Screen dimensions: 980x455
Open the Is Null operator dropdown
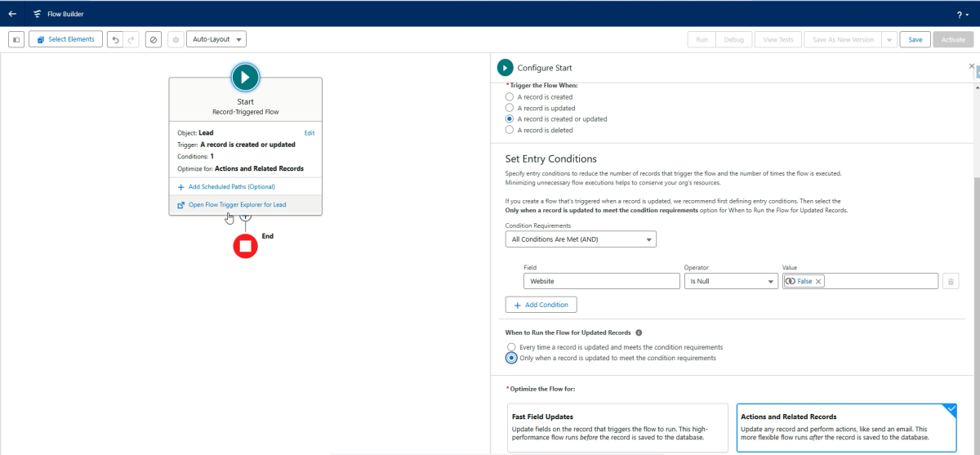click(731, 281)
